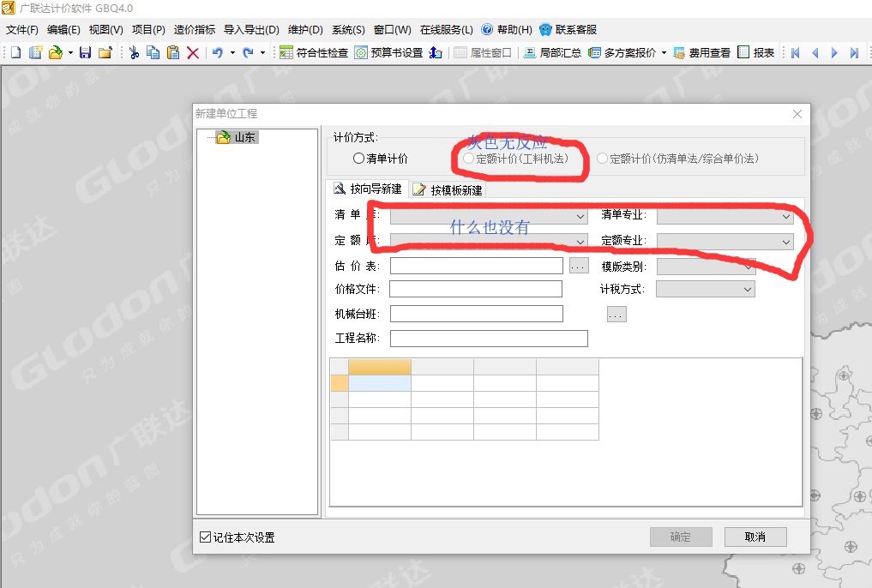This screenshot has width=872, height=588.
Task: Go to last record navigation icon
Action: (x=854, y=53)
